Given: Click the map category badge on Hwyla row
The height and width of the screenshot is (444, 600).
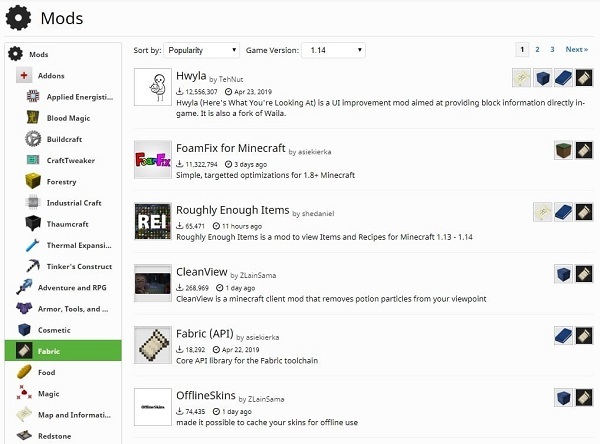Looking at the screenshot, I should click(x=522, y=78).
